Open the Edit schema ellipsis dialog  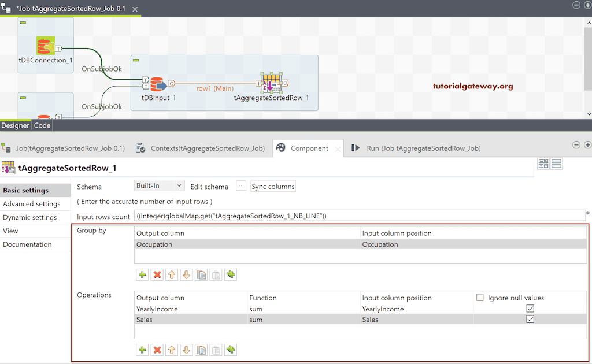242,186
